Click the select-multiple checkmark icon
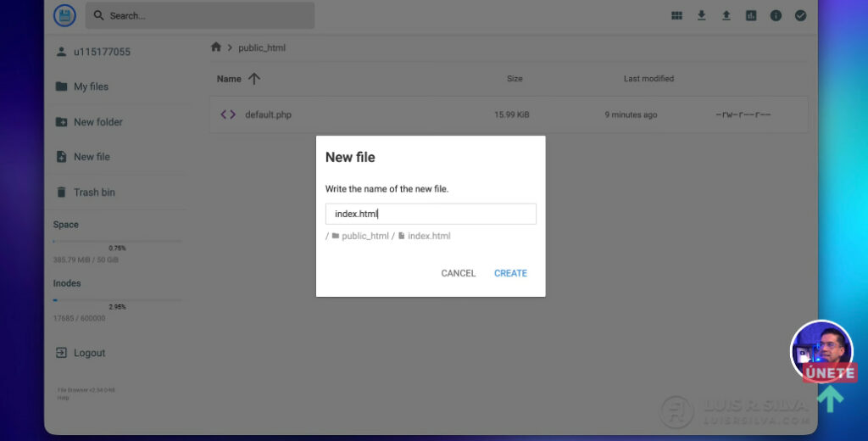 point(800,15)
